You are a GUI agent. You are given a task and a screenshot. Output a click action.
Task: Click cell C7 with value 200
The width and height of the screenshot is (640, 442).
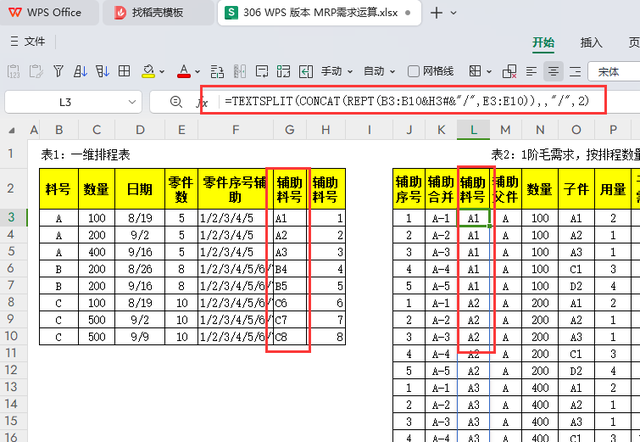[97, 286]
